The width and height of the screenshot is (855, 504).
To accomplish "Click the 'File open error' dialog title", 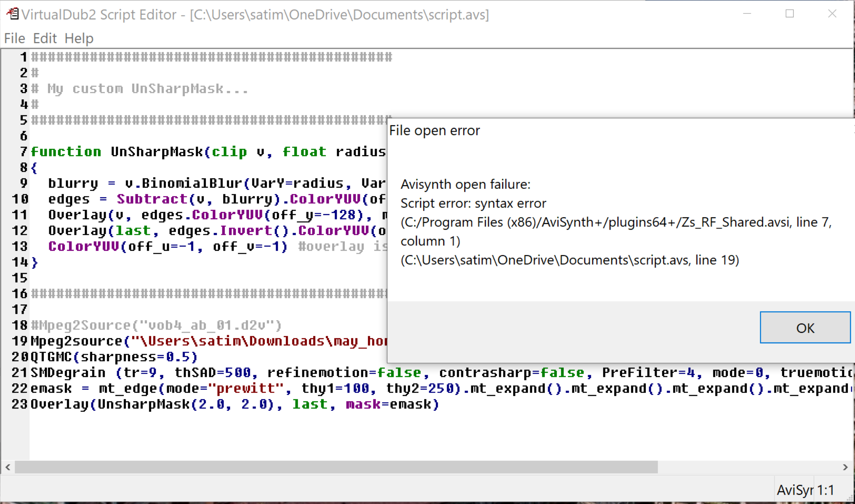I will tap(434, 130).
